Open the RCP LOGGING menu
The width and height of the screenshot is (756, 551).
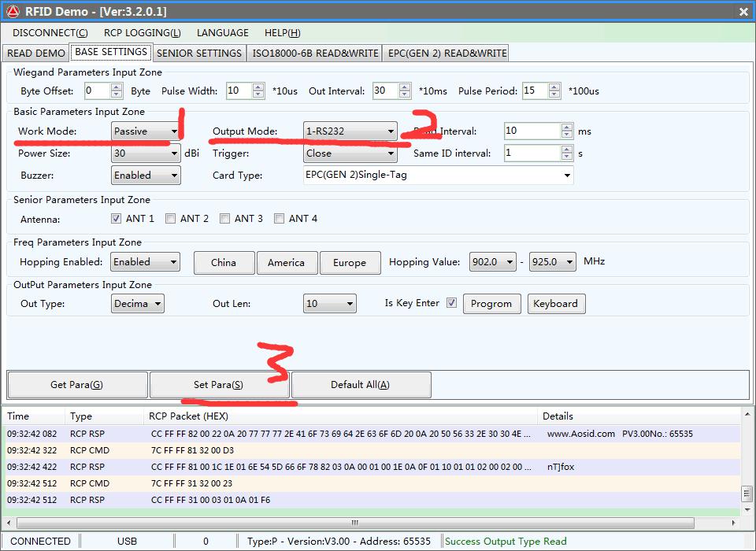[142, 32]
